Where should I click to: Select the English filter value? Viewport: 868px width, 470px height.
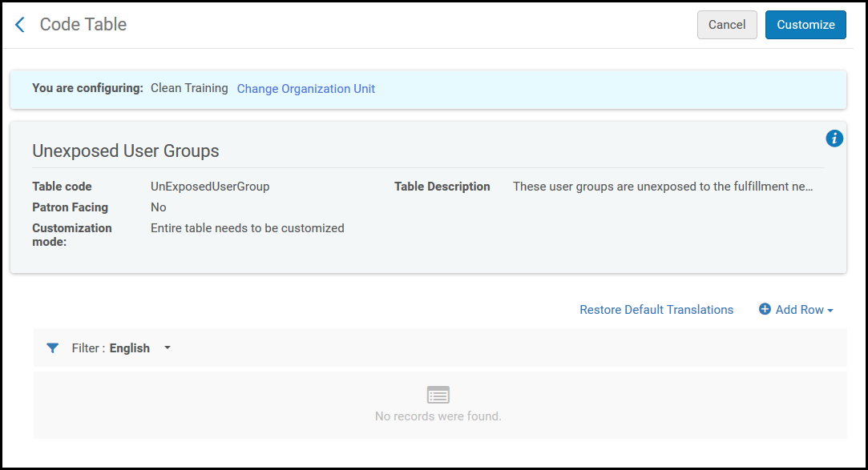130,348
